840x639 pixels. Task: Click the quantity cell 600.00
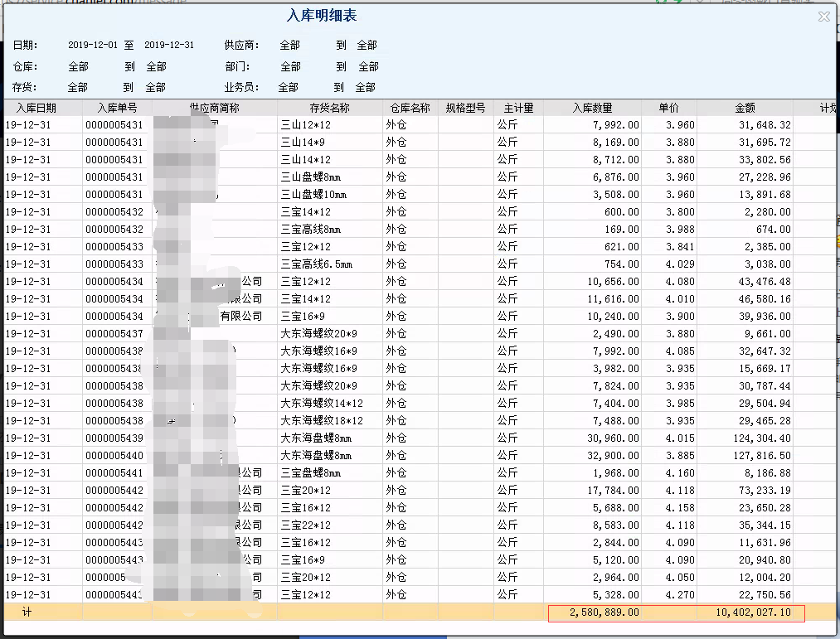click(621, 212)
